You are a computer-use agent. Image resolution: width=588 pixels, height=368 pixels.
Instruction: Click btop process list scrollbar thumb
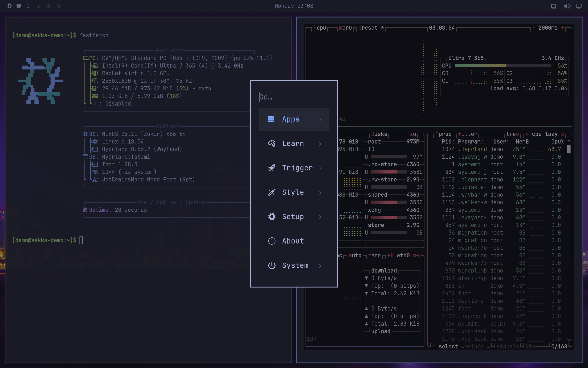click(x=569, y=149)
